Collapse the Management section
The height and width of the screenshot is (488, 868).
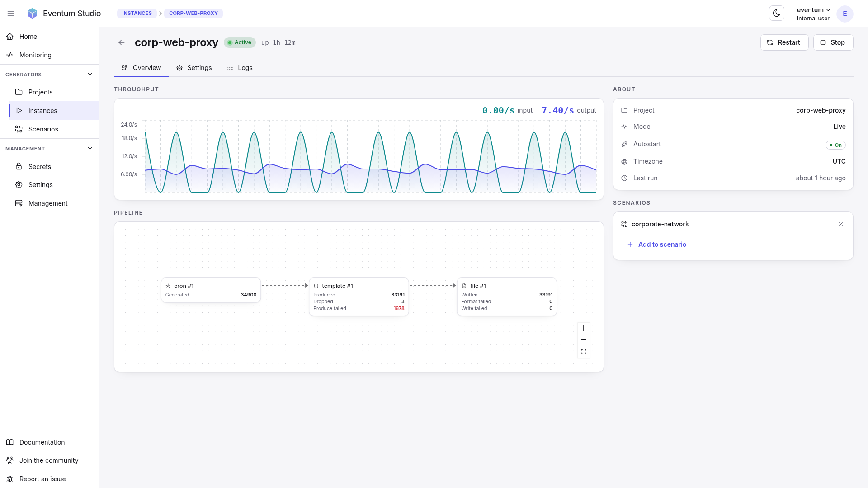(x=90, y=148)
